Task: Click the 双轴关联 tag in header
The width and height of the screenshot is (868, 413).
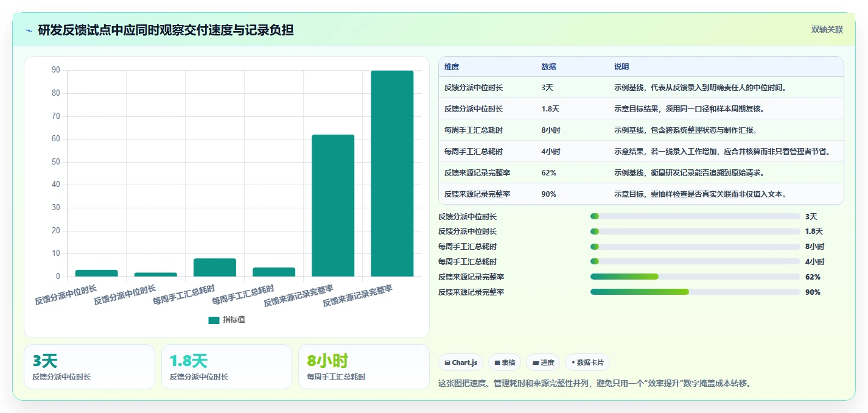Action: (827, 30)
